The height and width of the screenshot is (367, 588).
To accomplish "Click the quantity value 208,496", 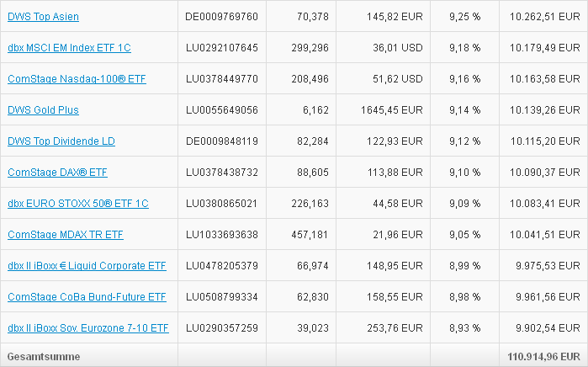I will tap(310, 79).
